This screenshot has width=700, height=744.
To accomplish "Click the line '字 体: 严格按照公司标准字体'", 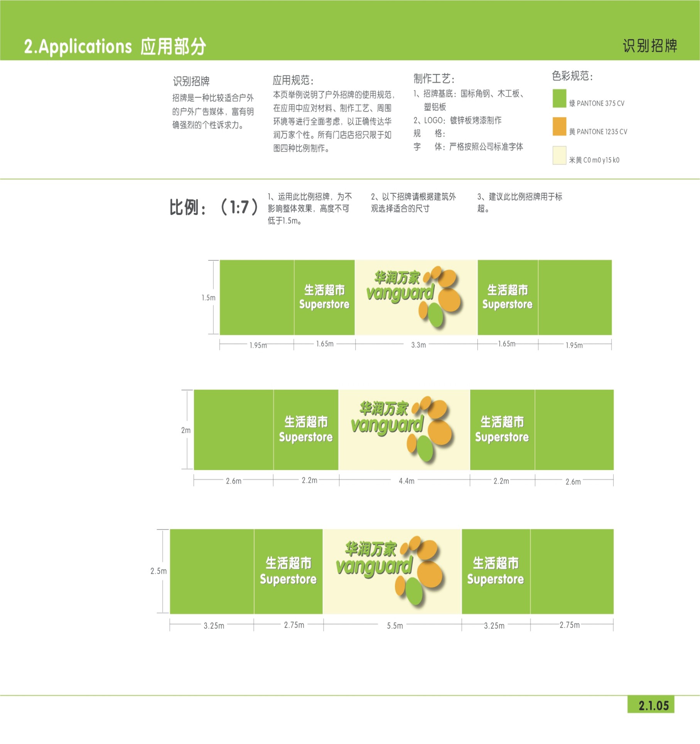I will click(x=468, y=147).
